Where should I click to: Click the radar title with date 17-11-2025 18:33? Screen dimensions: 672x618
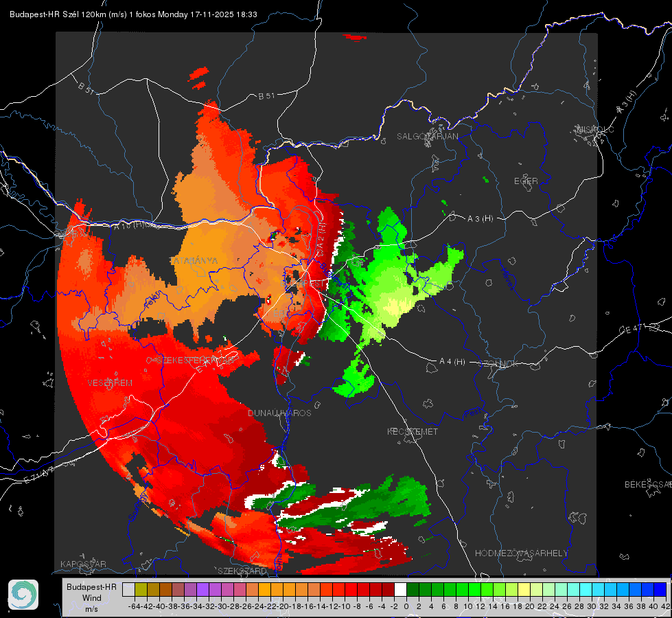133,14
